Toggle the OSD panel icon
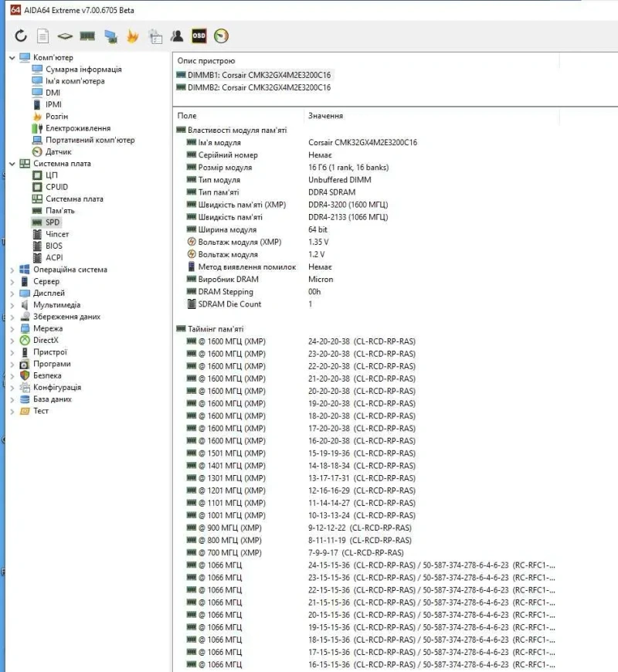This screenshot has height=672, width=618. [x=199, y=36]
